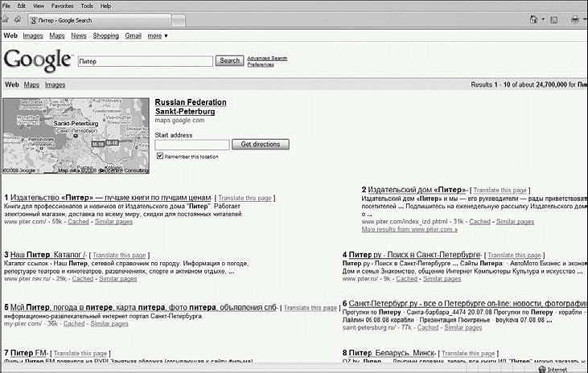
Task: Open the Home button dropdown arrow
Action: pyautogui.click(x=543, y=18)
